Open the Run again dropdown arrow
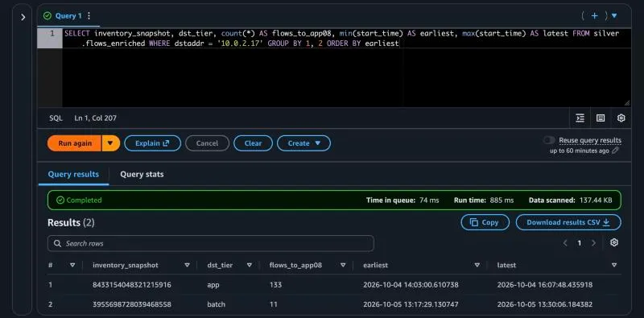The height and width of the screenshot is (318, 644). click(110, 143)
